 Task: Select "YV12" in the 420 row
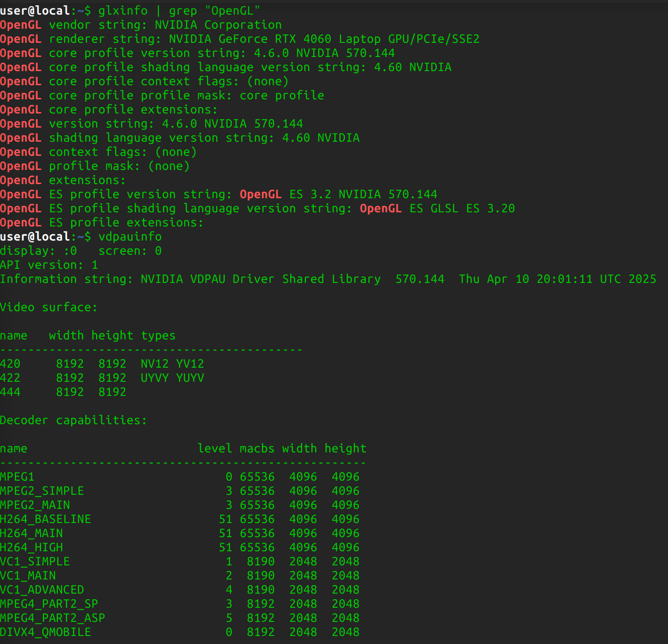pyautogui.click(x=190, y=364)
